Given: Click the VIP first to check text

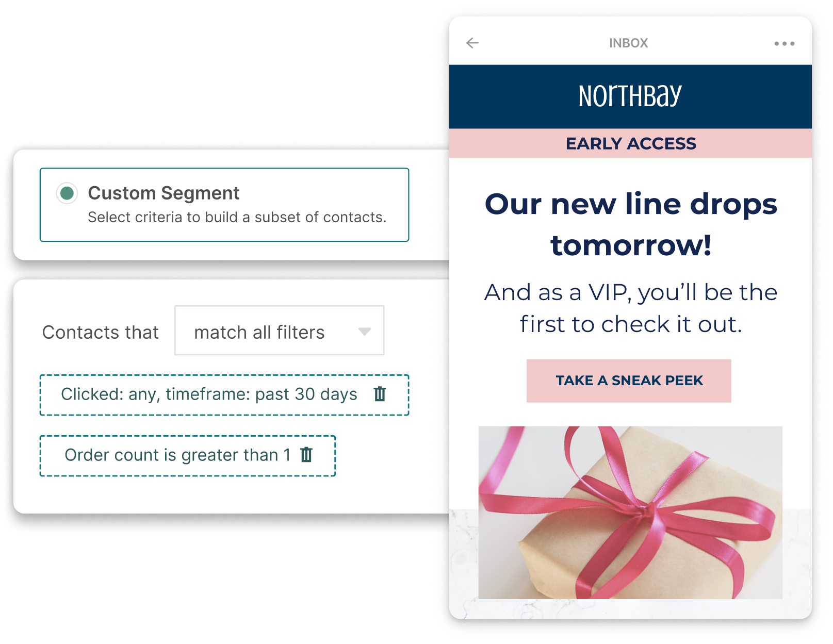Looking at the screenshot, I should (630, 308).
